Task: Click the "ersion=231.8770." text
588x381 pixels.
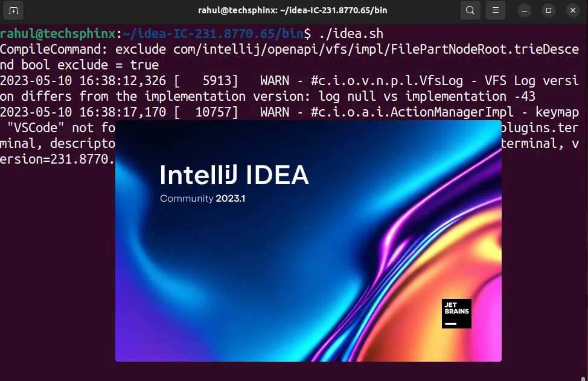Action: 57,159
